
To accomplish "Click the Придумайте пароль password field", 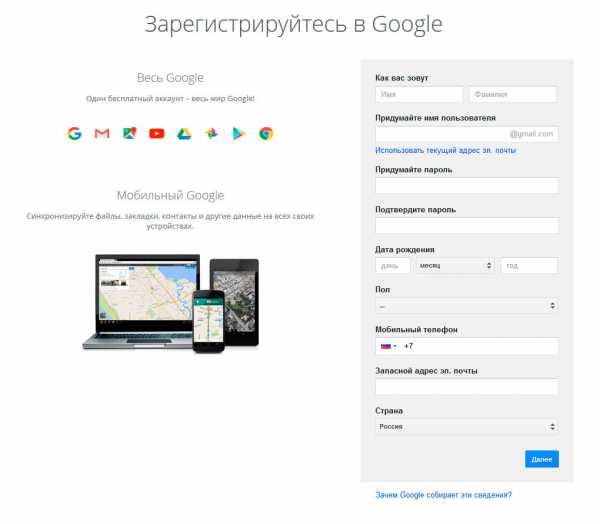I will 466,186.
